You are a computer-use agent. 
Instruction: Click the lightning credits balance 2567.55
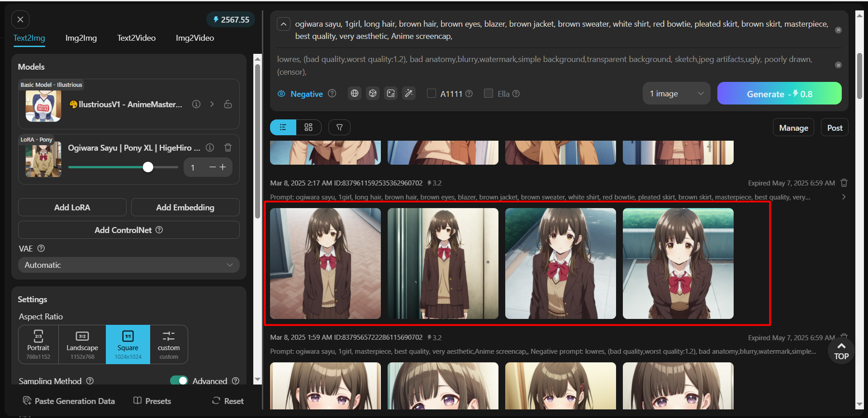231,19
